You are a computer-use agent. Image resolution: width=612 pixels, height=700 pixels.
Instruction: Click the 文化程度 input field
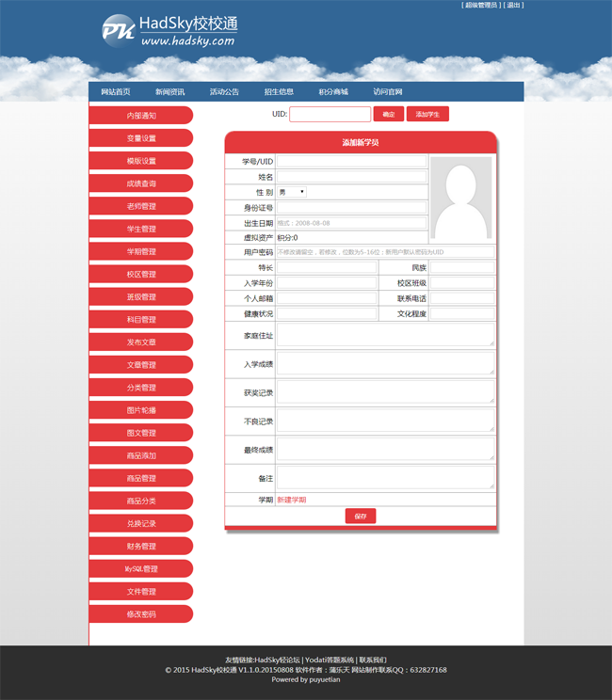pyautogui.click(x=462, y=313)
